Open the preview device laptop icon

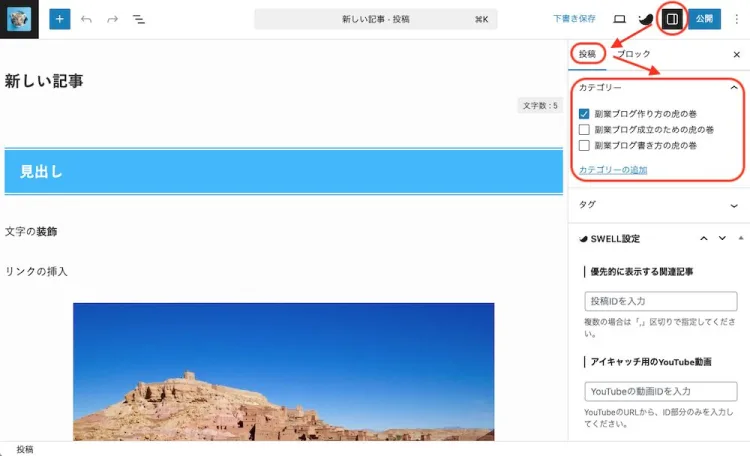pos(619,19)
